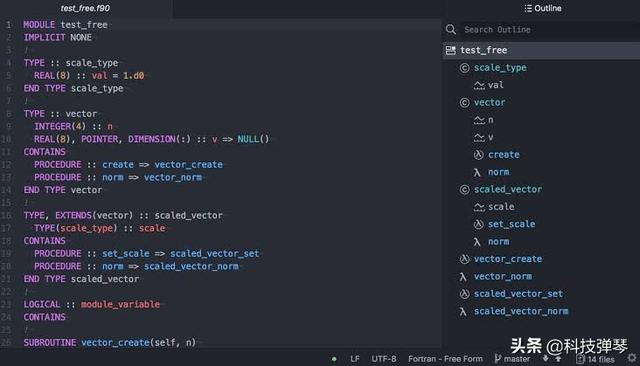Click the green status dot in status bar
This screenshot has width=640, height=366.
(334, 359)
